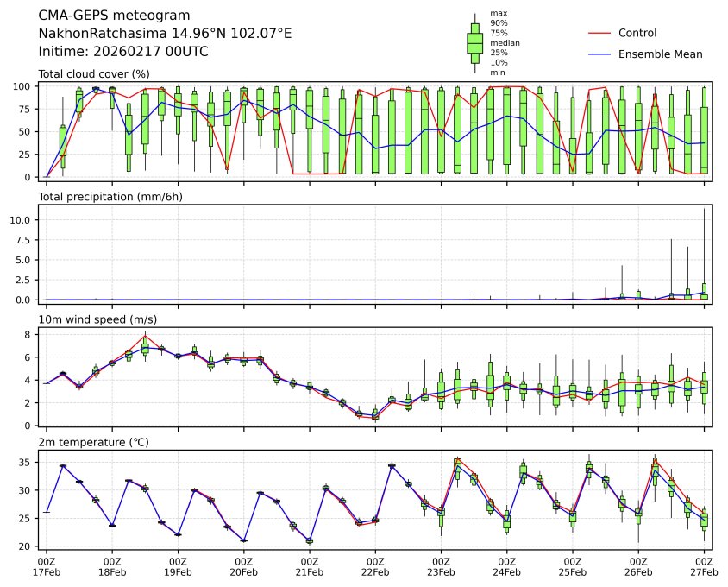
Task: Click the 35 tick on the temperature axis
Action: point(28,463)
